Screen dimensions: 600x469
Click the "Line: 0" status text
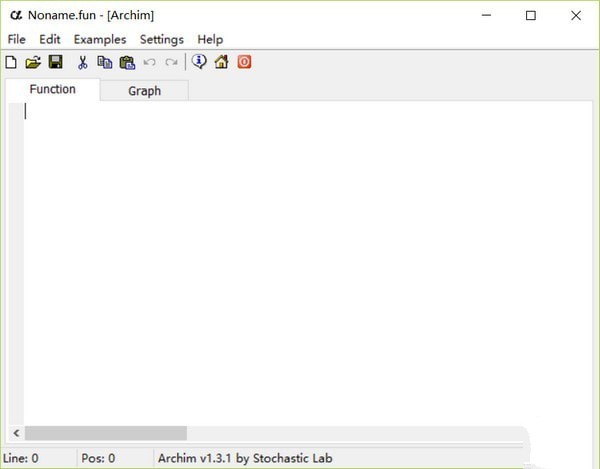21,458
